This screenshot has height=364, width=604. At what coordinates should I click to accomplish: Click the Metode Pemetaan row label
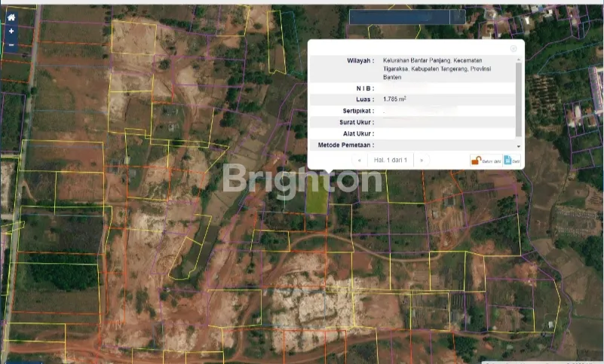346,145
